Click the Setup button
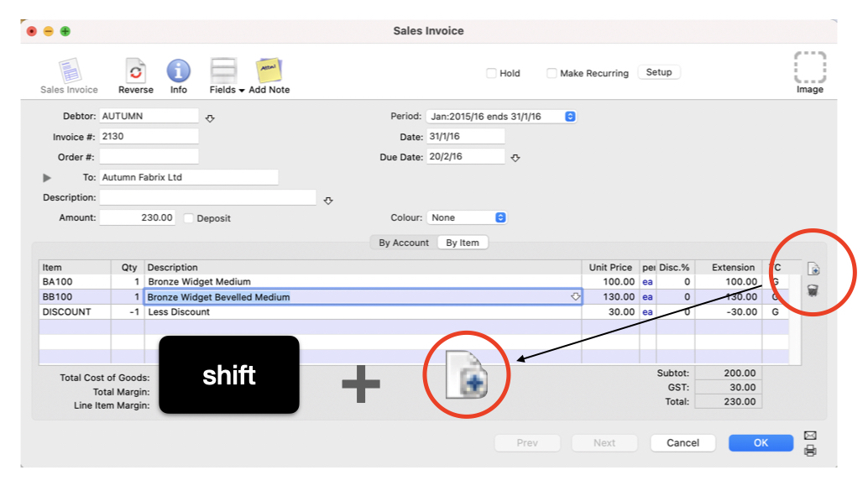Image resolution: width=868 pixels, height=491 pixels. click(x=659, y=72)
